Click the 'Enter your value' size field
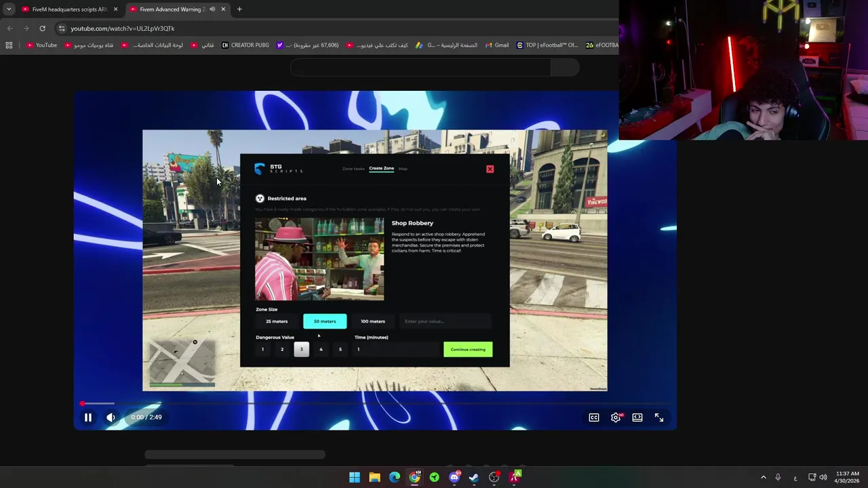This screenshot has height=488, width=868. (x=446, y=321)
